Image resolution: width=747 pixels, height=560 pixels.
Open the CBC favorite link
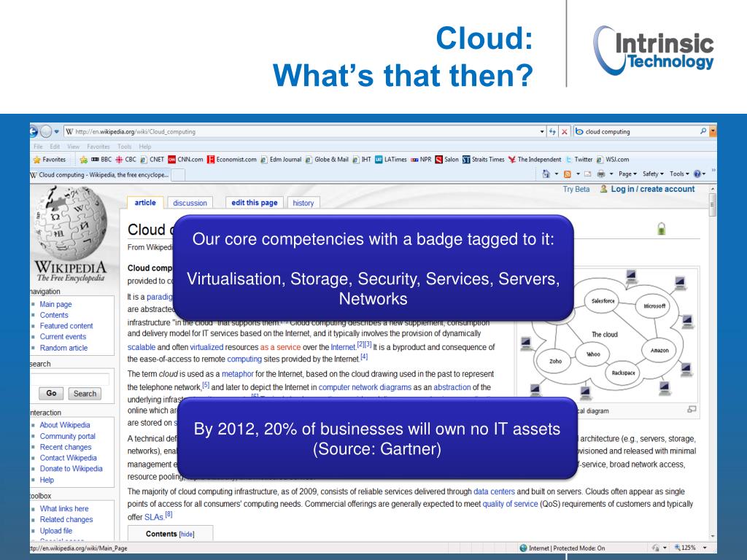tap(125, 160)
